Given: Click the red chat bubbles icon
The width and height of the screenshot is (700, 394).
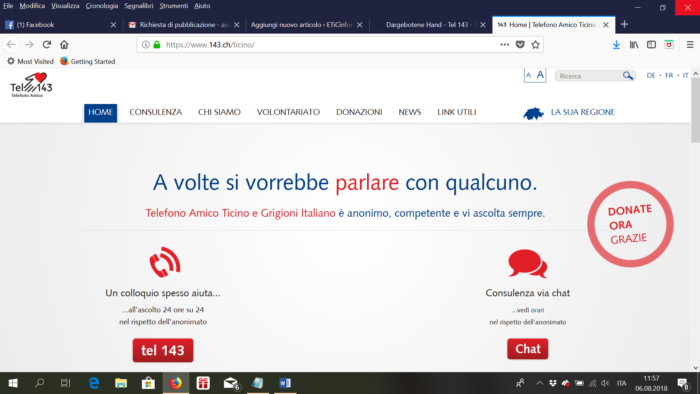Looking at the screenshot, I should click(x=528, y=263).
